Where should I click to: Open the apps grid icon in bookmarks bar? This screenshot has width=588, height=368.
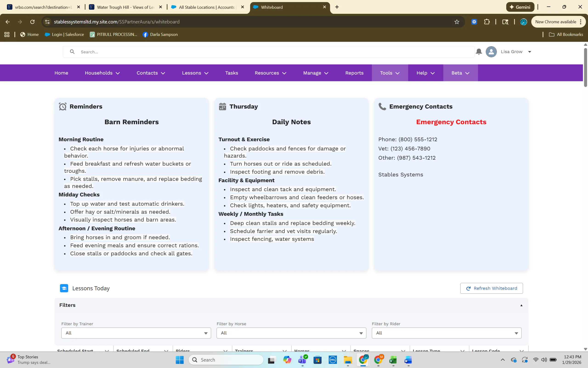[x=7, y=34]
